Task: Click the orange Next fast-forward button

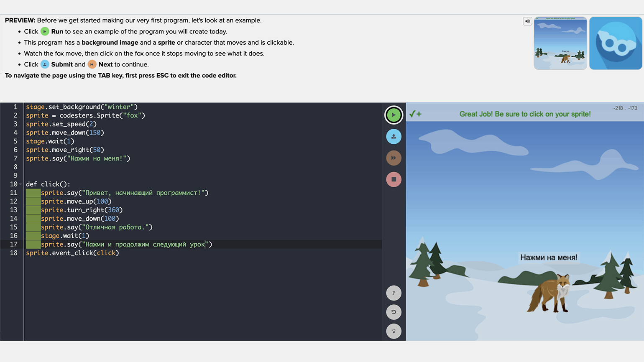Action: (394, 158)
